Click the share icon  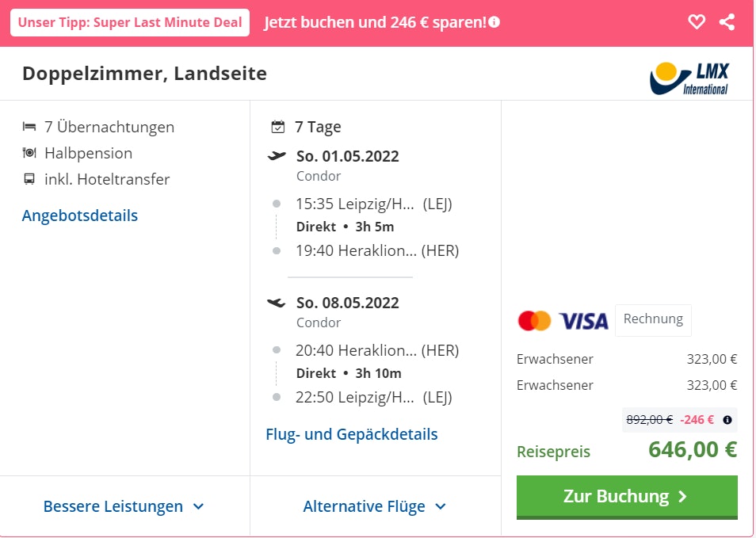(x=727, y=22)
